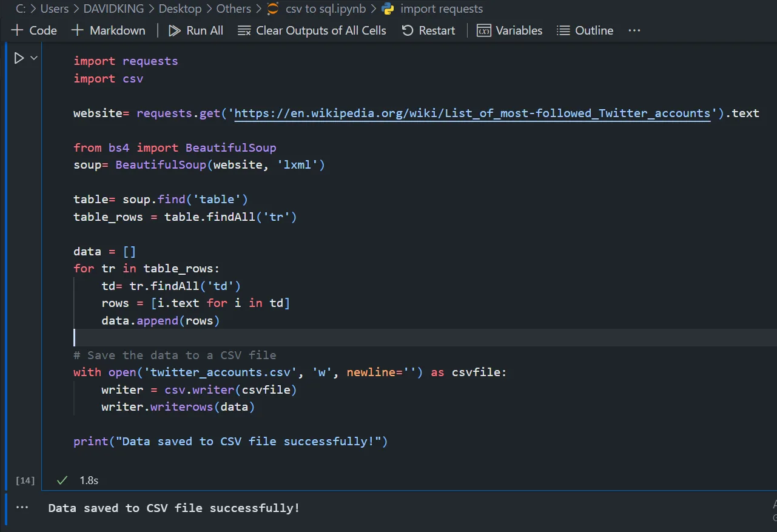The height and width of the screenshot is (532, 777).
Task: Add a new Markdown cell
Action: [108, 30]
